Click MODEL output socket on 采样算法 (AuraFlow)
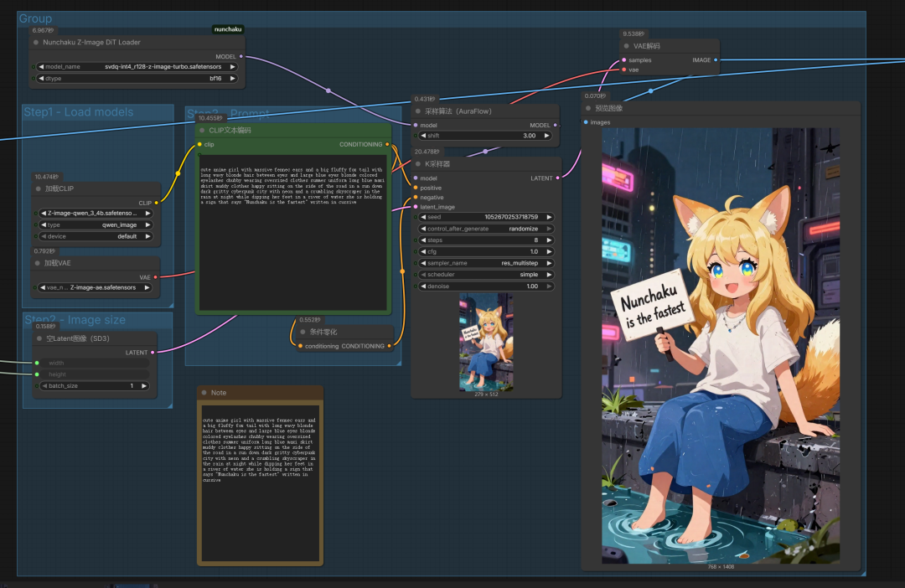 pos(556,125)
